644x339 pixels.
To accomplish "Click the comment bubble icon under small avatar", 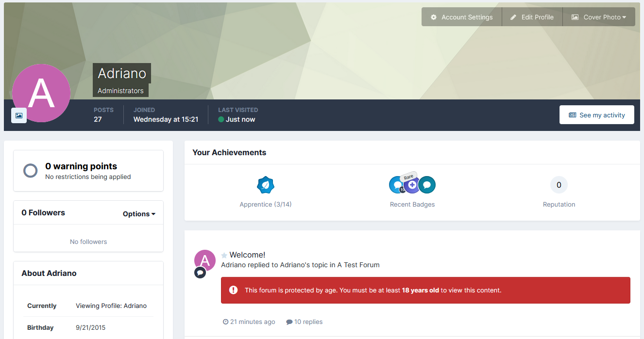I will point(200,273).
